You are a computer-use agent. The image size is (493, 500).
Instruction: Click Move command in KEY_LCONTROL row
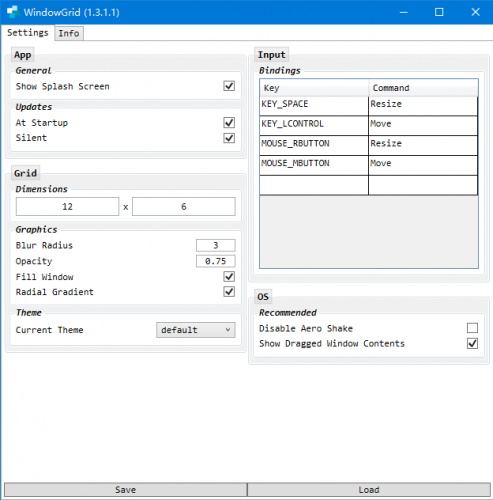tap(423, 126)
